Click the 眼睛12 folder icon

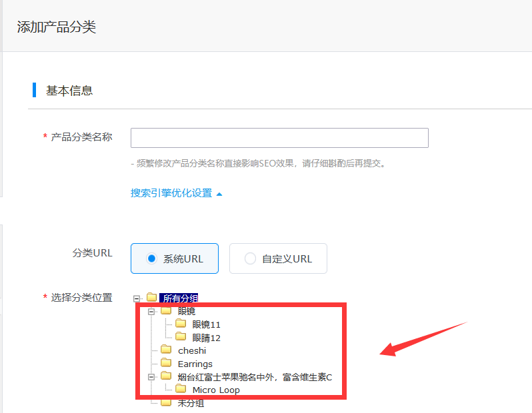[x=180, y=338]
